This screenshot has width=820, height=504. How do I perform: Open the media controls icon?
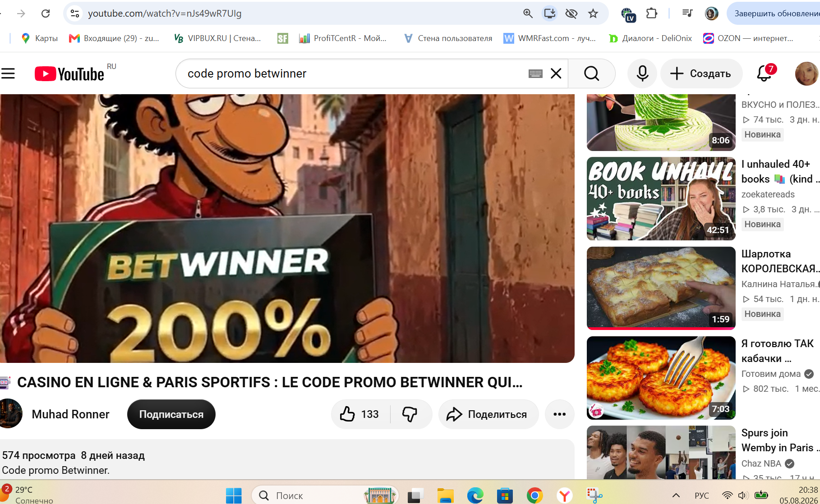687,14
